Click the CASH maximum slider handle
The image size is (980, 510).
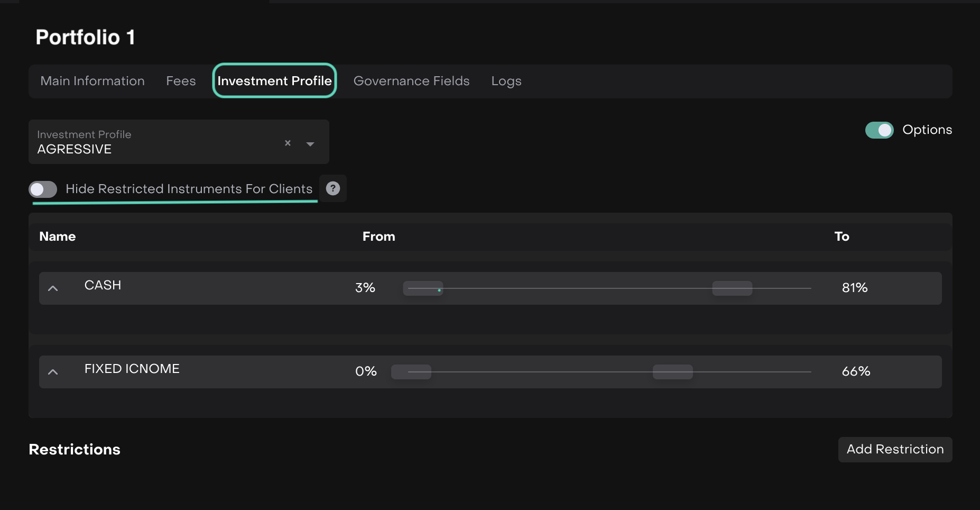732,288
